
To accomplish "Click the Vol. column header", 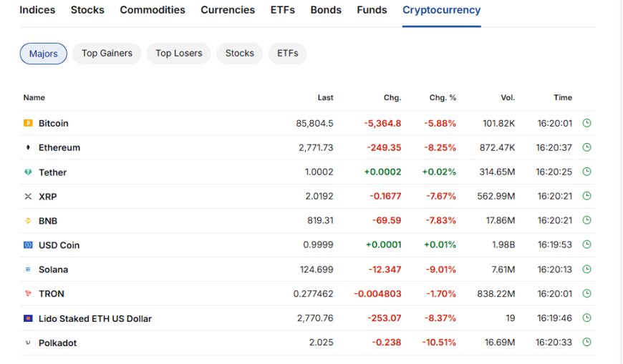I will click(508, 98).
